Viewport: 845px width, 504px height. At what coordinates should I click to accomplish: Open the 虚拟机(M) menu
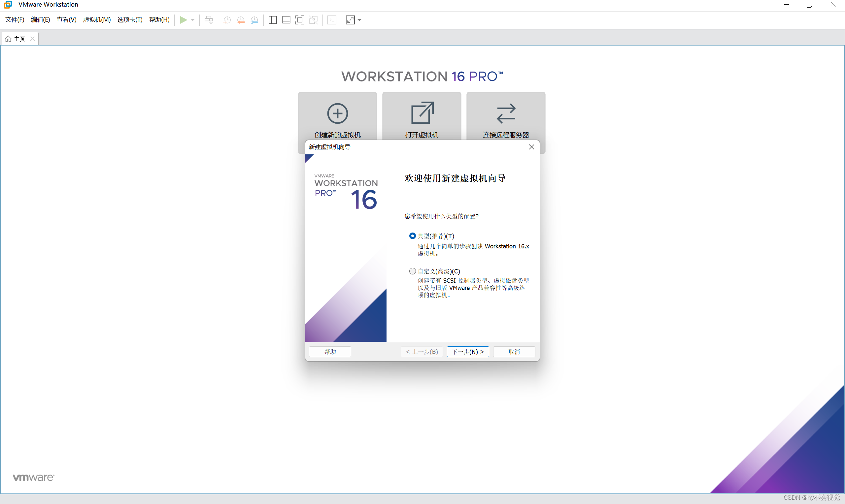point(97,20)
